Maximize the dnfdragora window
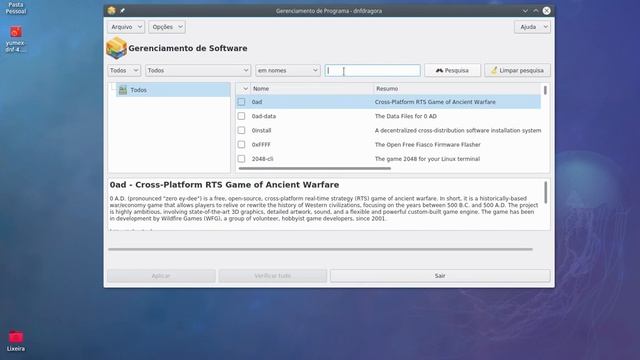 pos(536,11)
